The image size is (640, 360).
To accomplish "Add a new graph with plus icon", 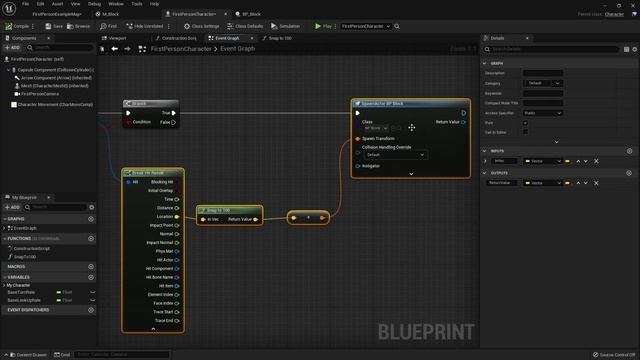I will (x=91, y=219).
